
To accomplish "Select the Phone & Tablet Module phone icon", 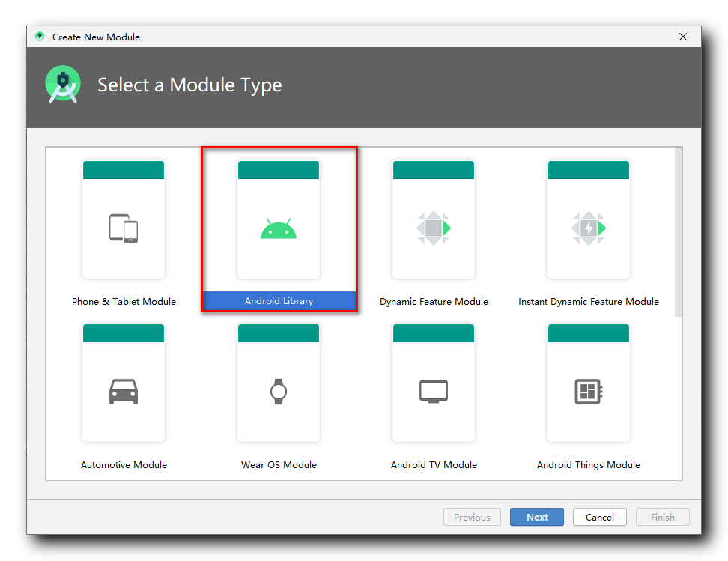I will click(124, 228).
